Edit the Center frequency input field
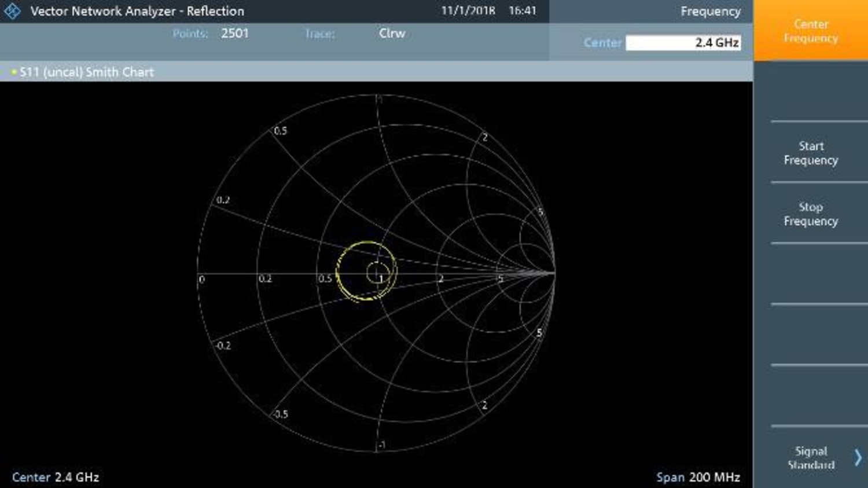This screenshot has width=868, height=488. [683, 42]
